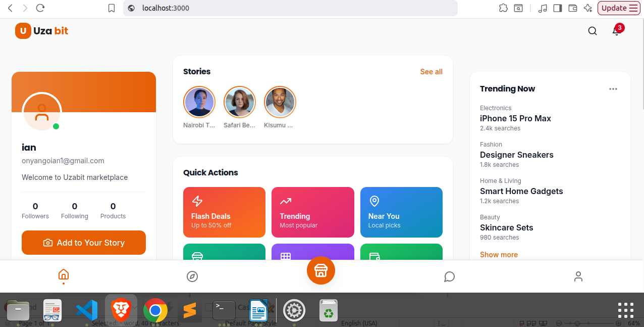Image resolution: width=644 pixels, height=327 pixels.
Task: Click the Uzabit logo
Action: [41, 31]
